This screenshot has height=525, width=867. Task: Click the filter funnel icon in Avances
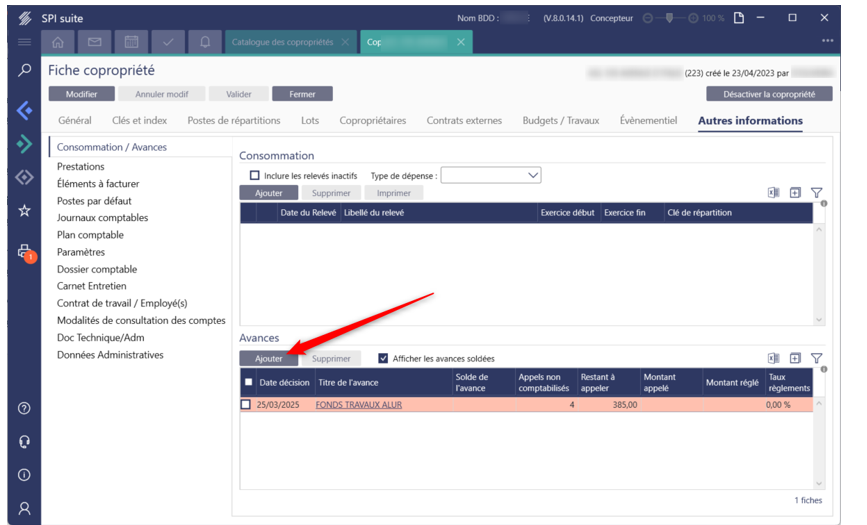point(816,358)
